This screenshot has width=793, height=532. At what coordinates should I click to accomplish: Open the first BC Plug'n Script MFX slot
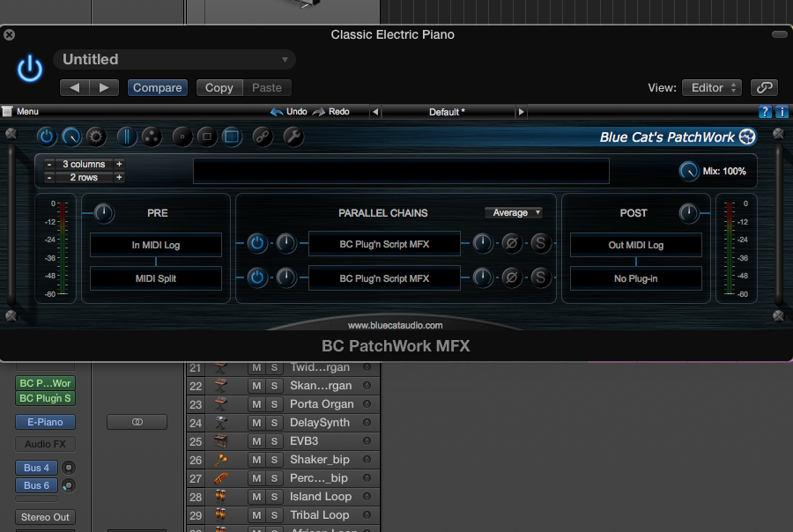pos(384,244)
